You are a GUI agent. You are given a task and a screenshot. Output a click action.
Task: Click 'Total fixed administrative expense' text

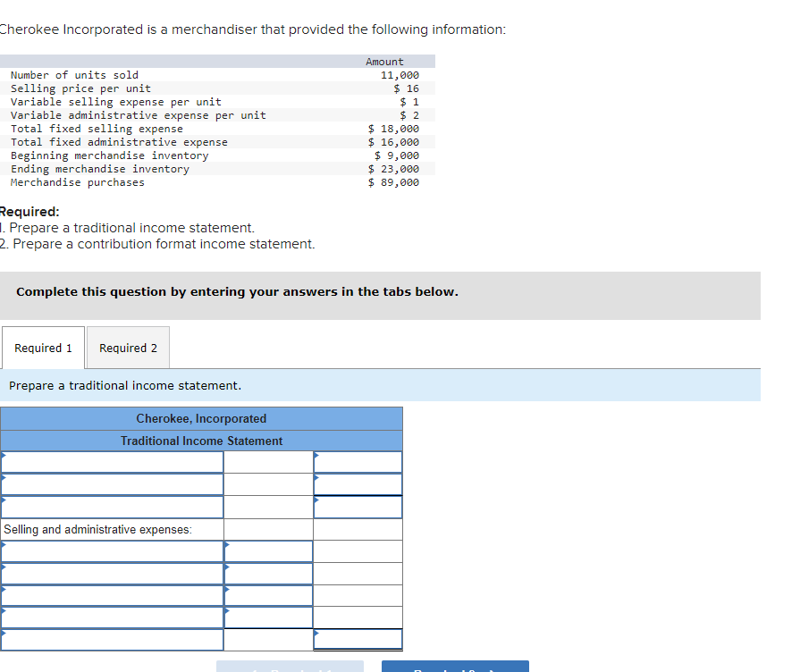(x=119, y=142)
